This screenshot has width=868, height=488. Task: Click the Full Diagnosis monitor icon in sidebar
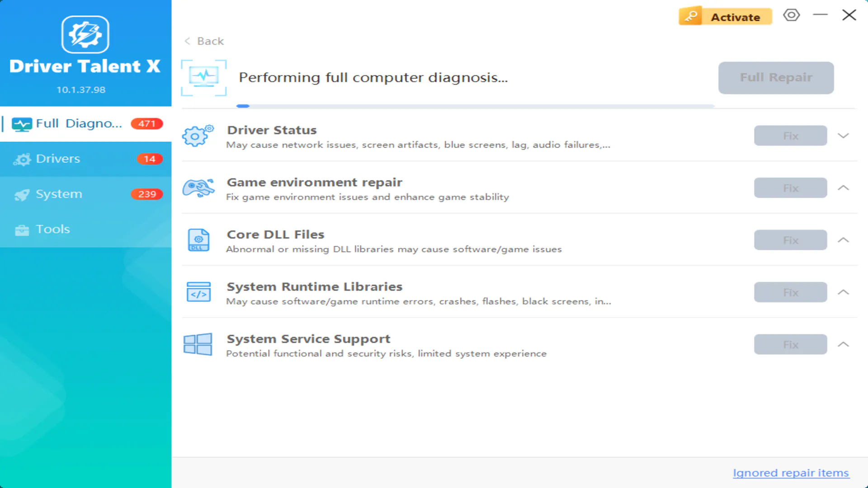click(x=22, y=124)
